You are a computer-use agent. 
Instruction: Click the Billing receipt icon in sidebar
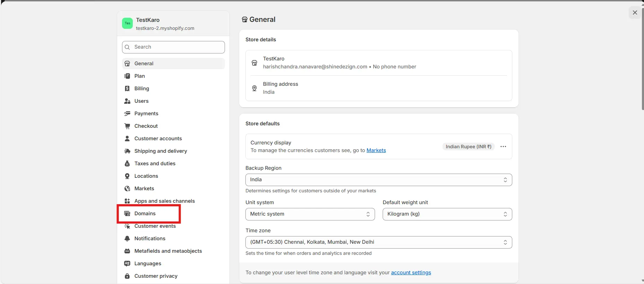tap(127, 89)
